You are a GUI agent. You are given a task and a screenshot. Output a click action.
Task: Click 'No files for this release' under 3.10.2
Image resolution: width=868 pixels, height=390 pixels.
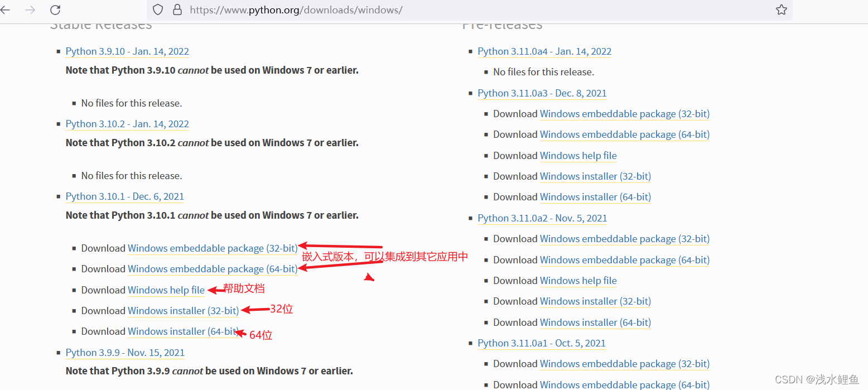pyautogui.click(x=132, y=176)
